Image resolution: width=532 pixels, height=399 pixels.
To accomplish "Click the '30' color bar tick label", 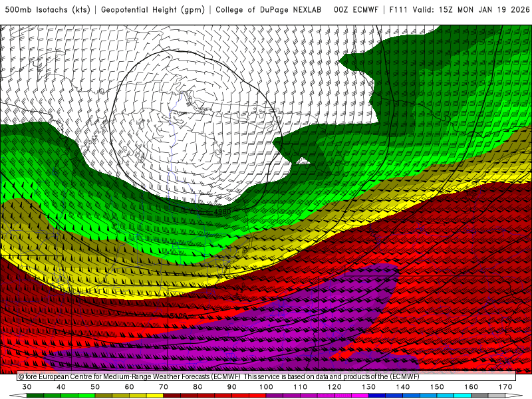I will pyautogui.click(x=27, y=387).
